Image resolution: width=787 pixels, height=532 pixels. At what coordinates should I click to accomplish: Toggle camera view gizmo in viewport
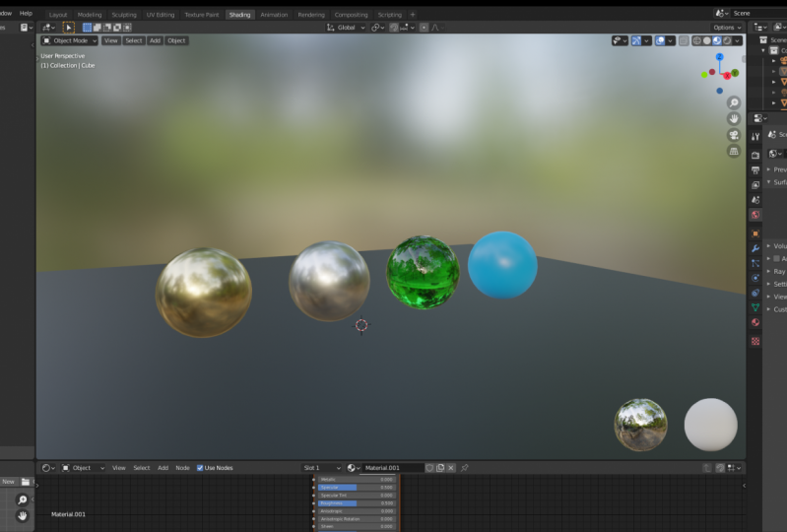[734, 135]
